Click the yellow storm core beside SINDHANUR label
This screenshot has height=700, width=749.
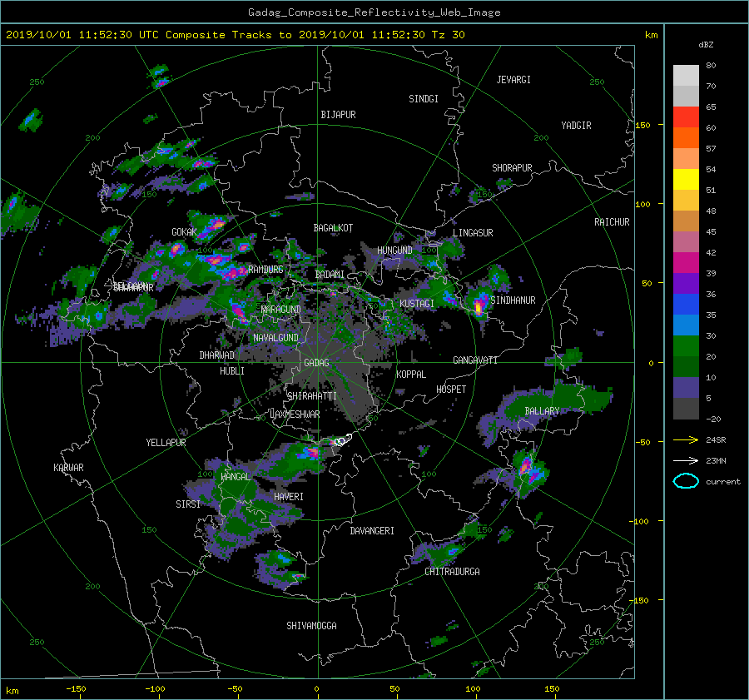point(479,308)
